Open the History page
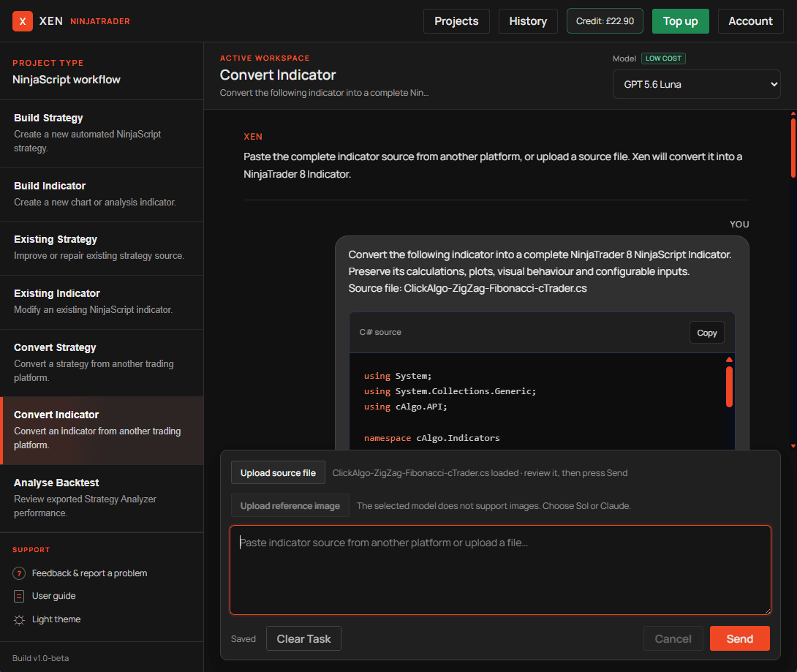 click(528, 21)
